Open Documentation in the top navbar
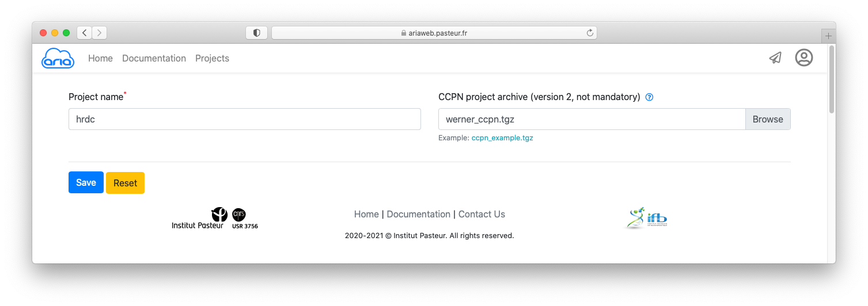Viewport: 868px width, 306px height. tap(154, 58)
